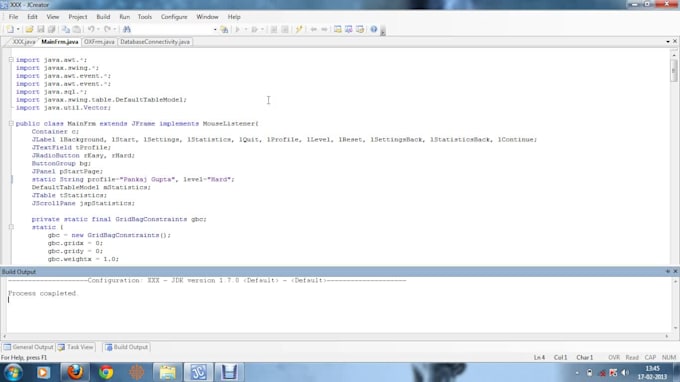The image size is (680, 382).
Task: Click the wand wizard toolbar icon
Action: (299, 29)
